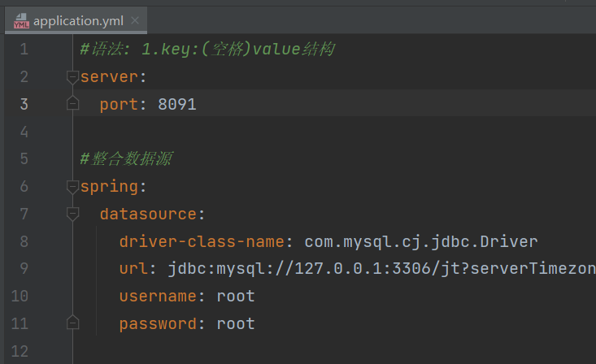
Task: Click the 'password' key
Action: tap(158, 324)
